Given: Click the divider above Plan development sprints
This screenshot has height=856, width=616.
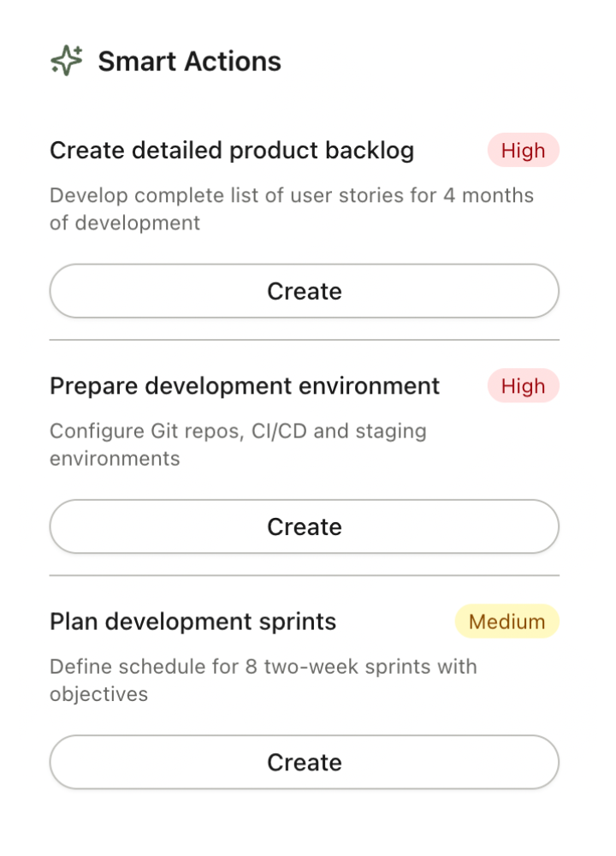Looking at the screenshot, I should [x=305, y=575].
